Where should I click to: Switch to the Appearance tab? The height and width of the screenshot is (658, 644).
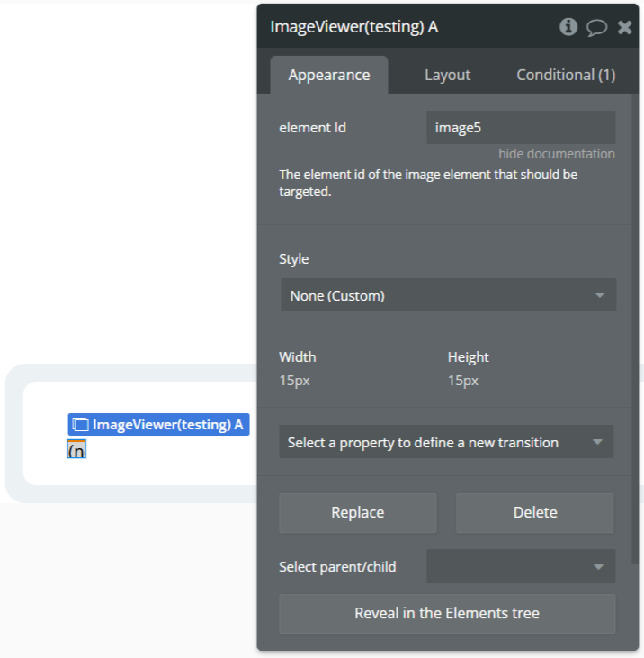tap(328, 75)
